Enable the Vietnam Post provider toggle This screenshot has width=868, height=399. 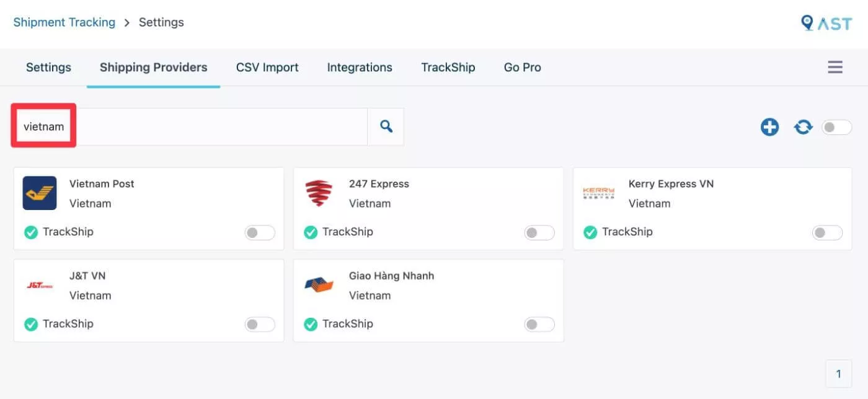[x=260, y=232]
